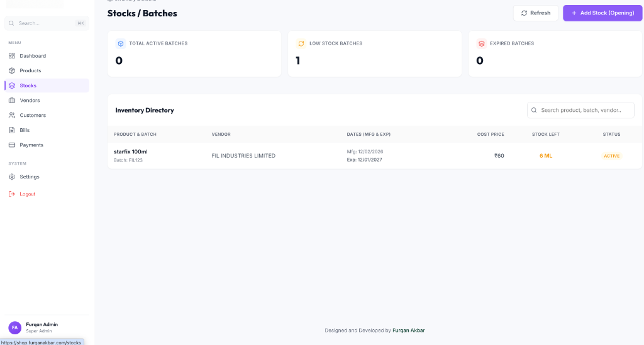
Task: Select Stocks in the sidebar menu
Action: pos(47,85)
